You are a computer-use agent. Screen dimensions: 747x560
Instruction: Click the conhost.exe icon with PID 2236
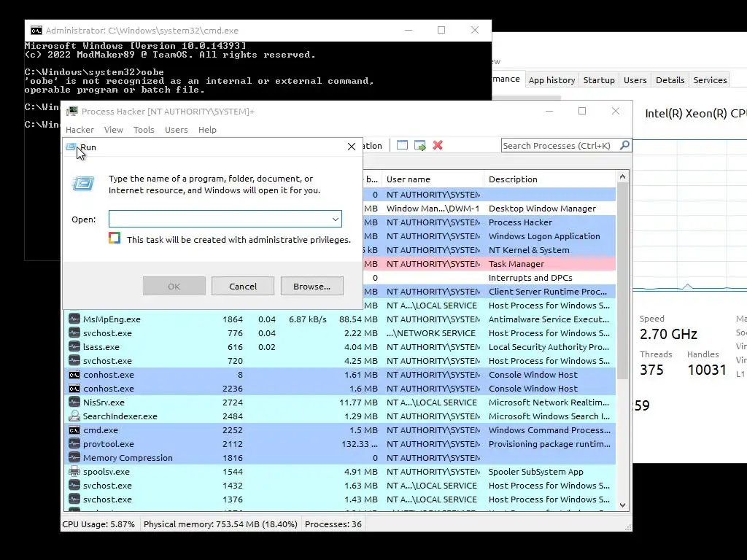pos(74,388)
